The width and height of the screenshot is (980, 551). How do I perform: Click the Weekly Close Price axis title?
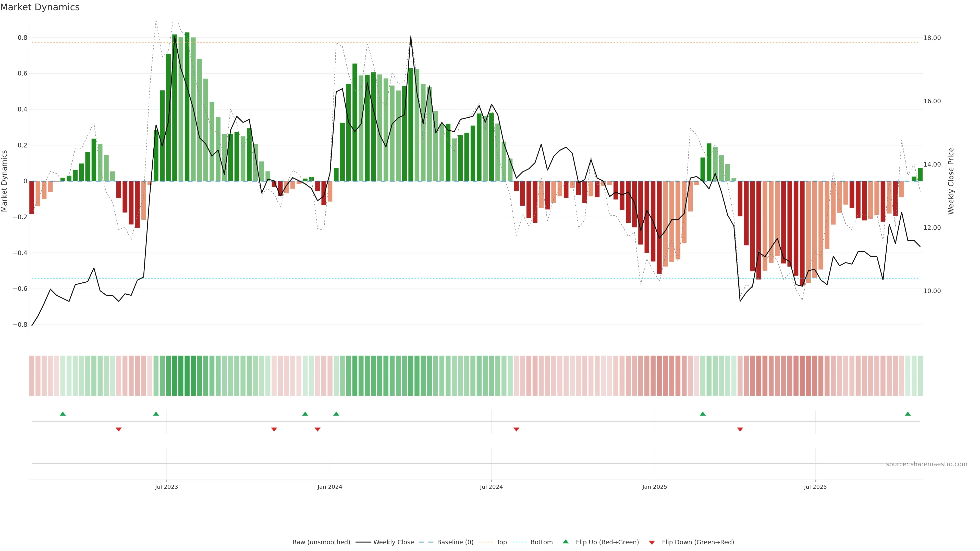tap(951, 181)
